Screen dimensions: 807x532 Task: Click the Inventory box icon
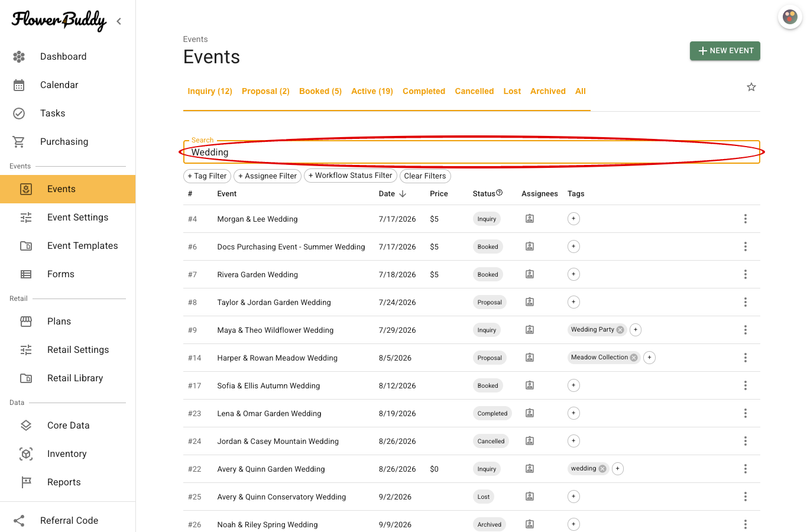click(x=26, y=454)
